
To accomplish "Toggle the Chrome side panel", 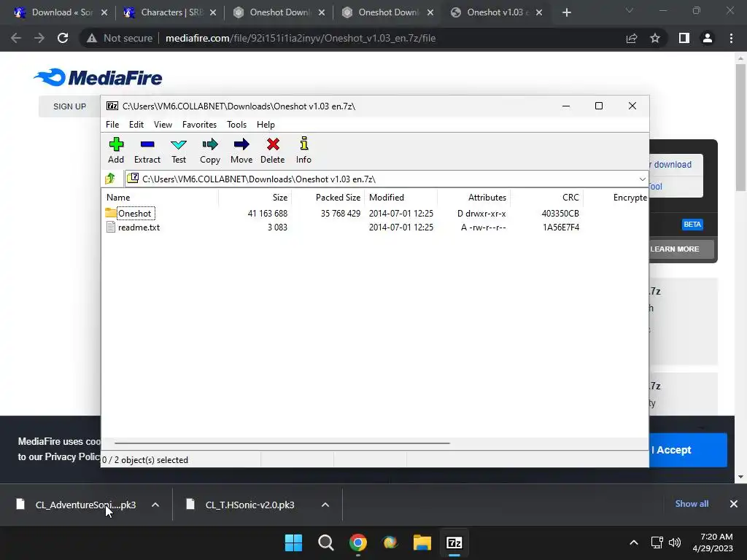I will pos(684,38).
